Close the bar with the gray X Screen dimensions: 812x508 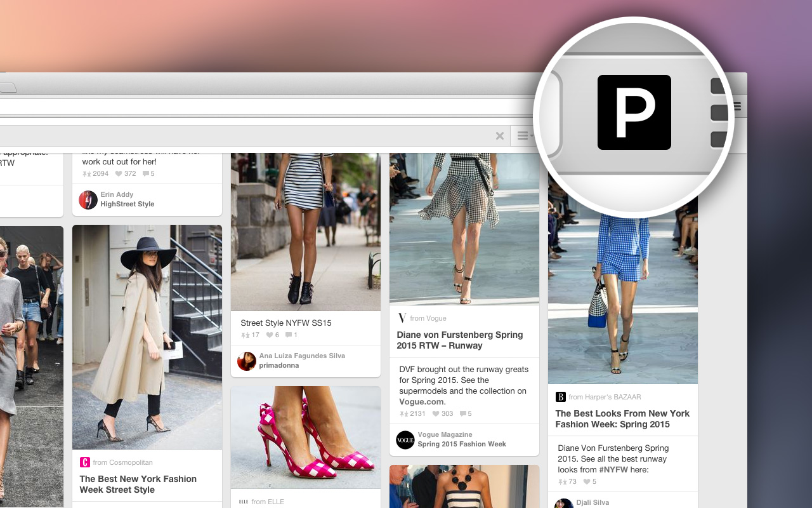[x=500, y=136]
